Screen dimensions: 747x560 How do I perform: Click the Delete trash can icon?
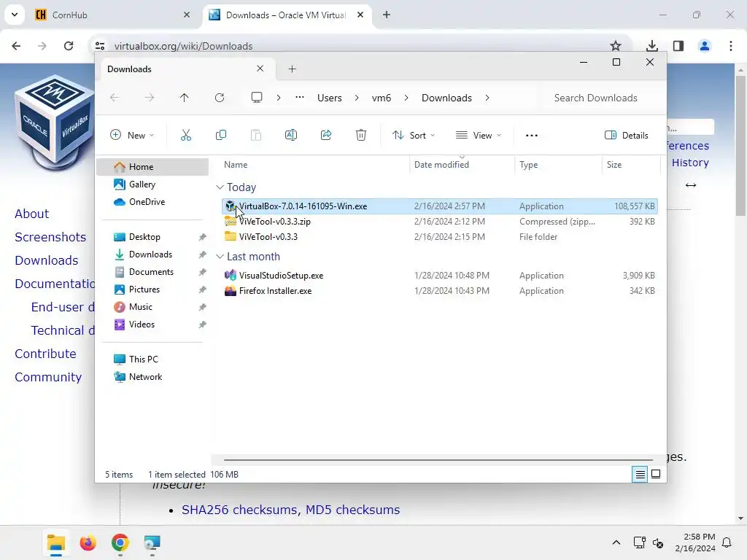click(360, 135)
